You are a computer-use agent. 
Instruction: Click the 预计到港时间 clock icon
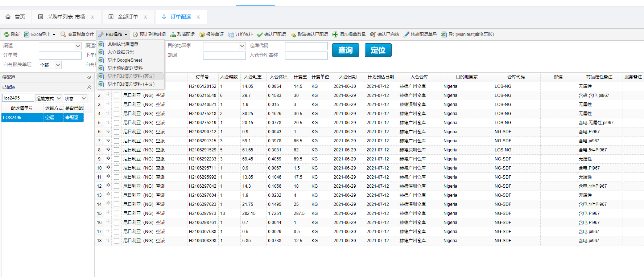coord(135,34)
